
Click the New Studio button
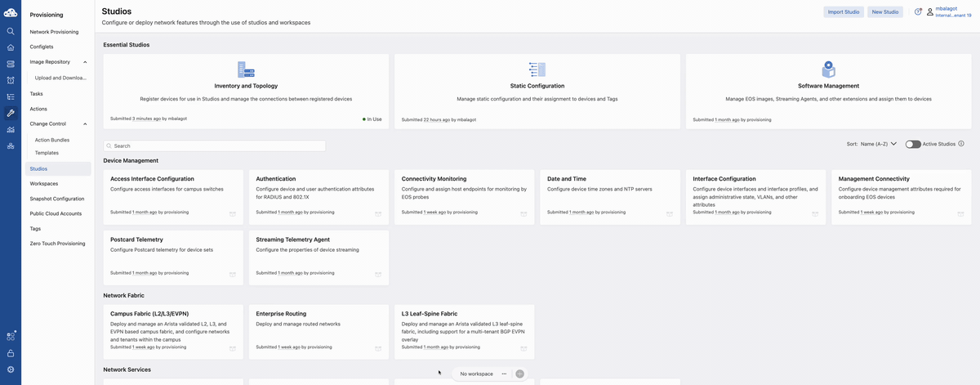pyautogui.click(x=884, y=12)
